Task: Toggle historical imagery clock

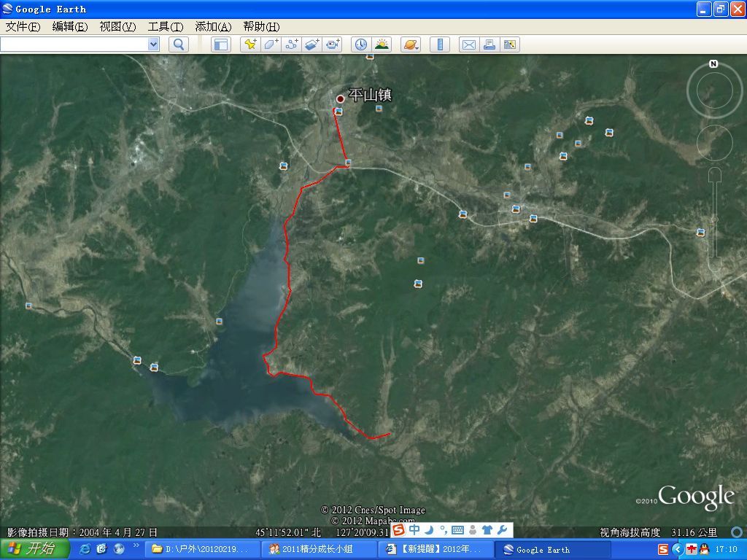Action: coord(361,44)
